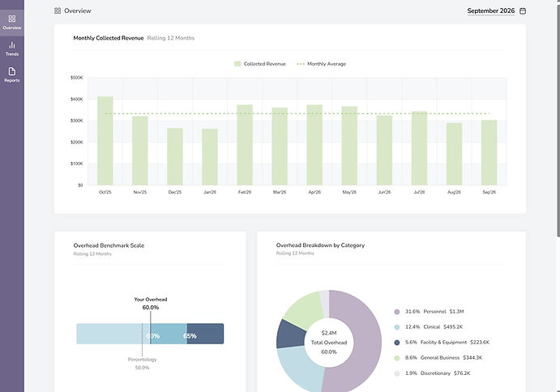
Task: Click the Dec'25 revenue bar
Action: [x=175, y=156]
